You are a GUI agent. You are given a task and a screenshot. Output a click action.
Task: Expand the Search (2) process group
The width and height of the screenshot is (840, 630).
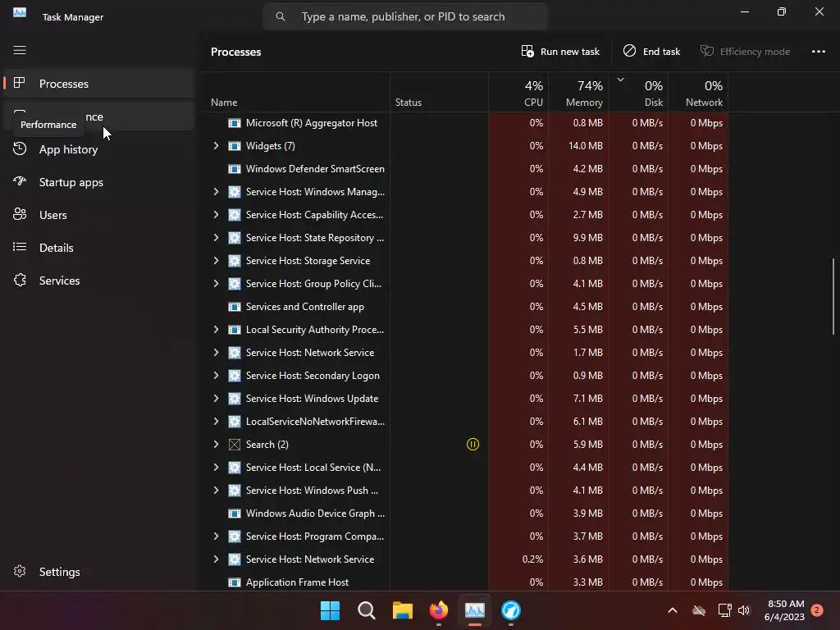coord(216,444)
